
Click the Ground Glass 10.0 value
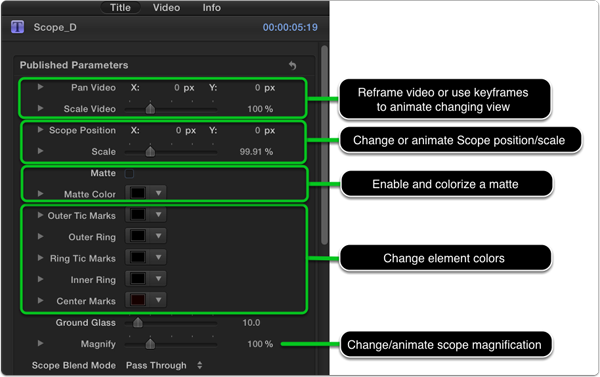coord(251,323)
